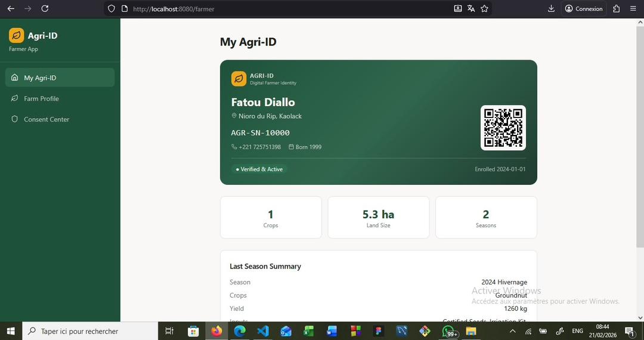Image resolution: width=644 pixels, height=340 pixels.
Task: Open the downloads panel icon
Action: [x=551, y=8]
